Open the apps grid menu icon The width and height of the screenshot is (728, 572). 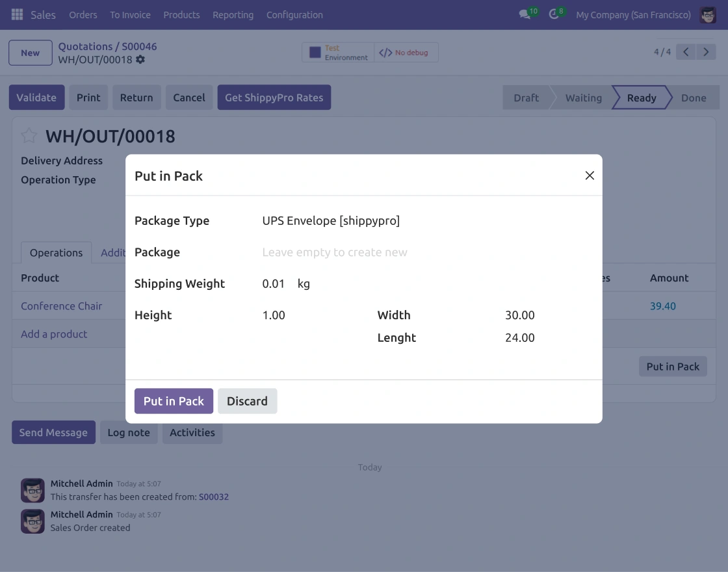[x=17, y=15]
